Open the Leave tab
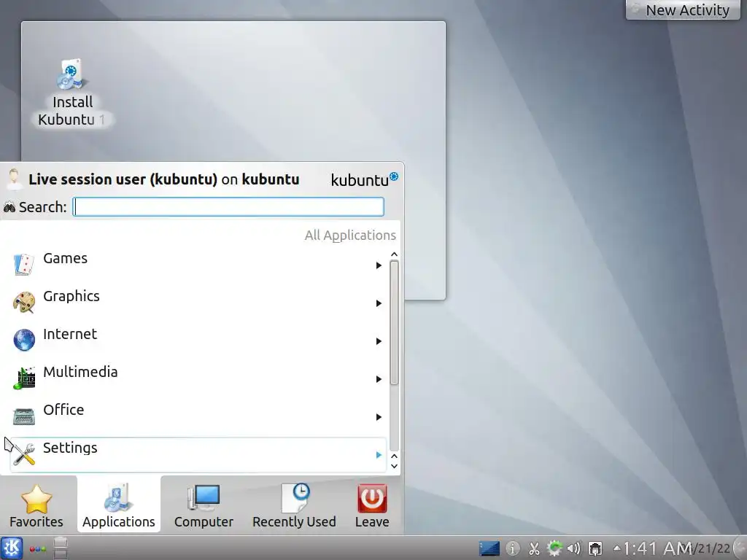Viewport: 747px width, 560px height. (x=372, y=506)
